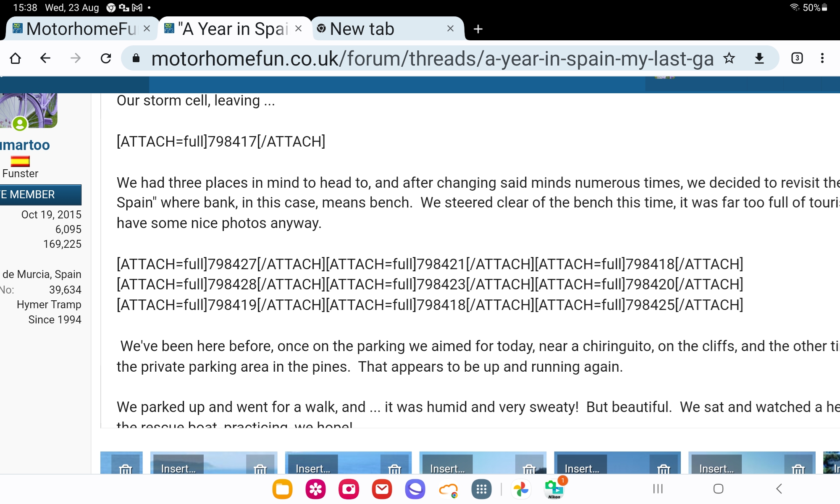840x504 pixels.
Task: Click the back navigation arrow
Action: tap(45, 58)
